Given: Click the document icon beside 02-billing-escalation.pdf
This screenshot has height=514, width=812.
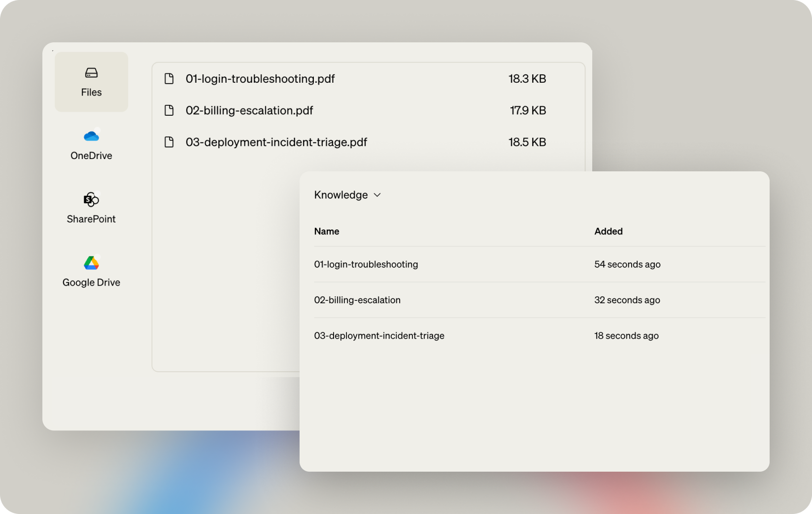Looking at the screenshot, I should (x=169, y=110).
